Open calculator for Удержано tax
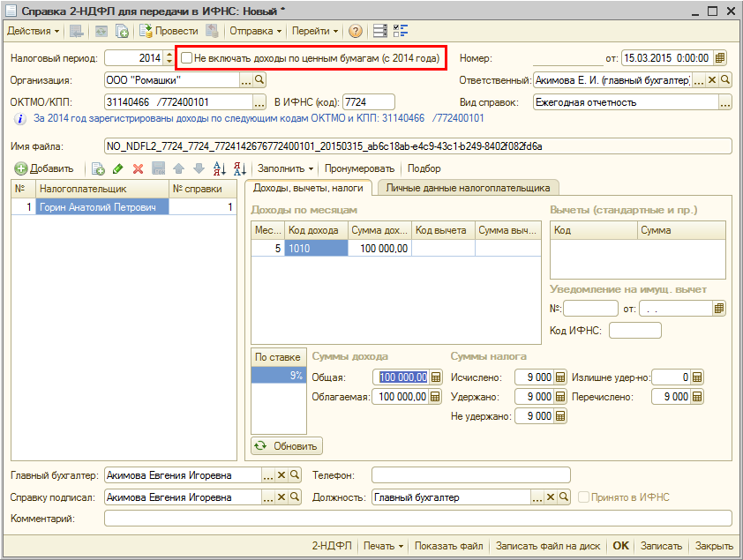Screen dimensions: 743x560 (560, 397)
